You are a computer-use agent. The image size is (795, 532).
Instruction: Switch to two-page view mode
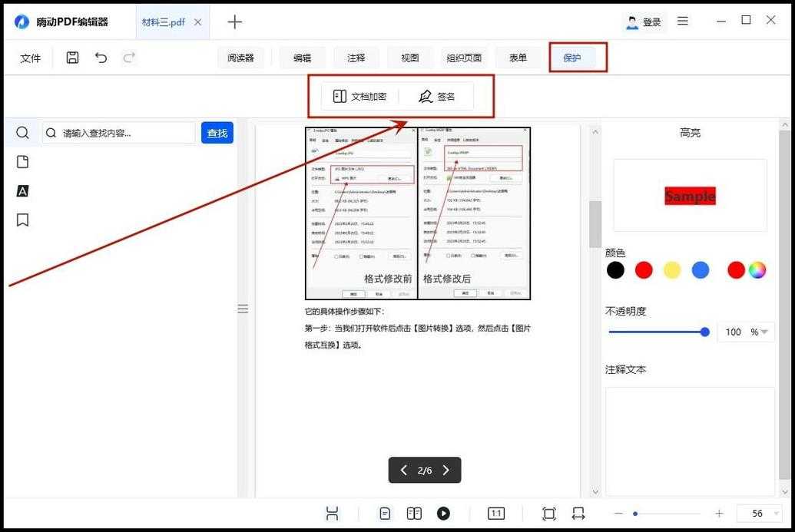pyautogui.click(x=414, y=513)
